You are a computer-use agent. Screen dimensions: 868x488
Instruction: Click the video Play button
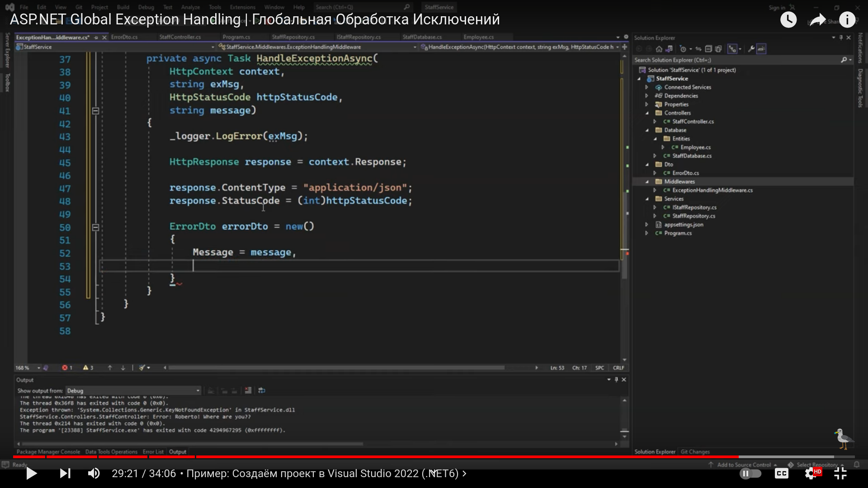[31, 473]
